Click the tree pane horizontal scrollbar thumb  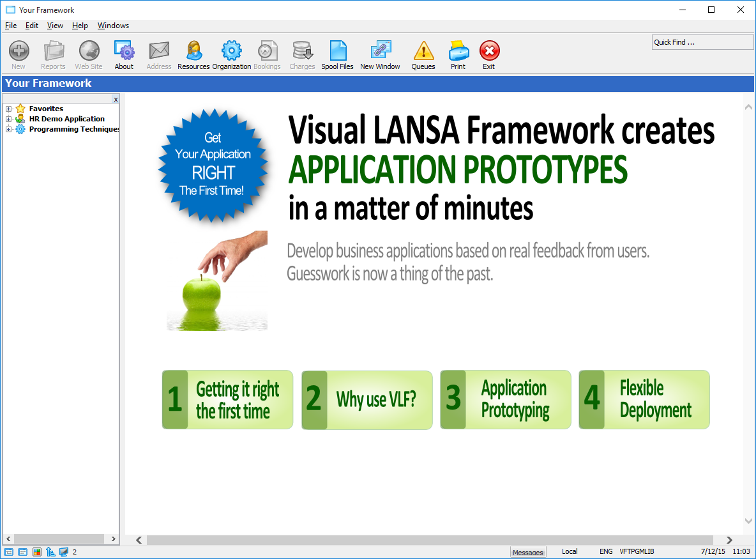[x=59, y=539]
